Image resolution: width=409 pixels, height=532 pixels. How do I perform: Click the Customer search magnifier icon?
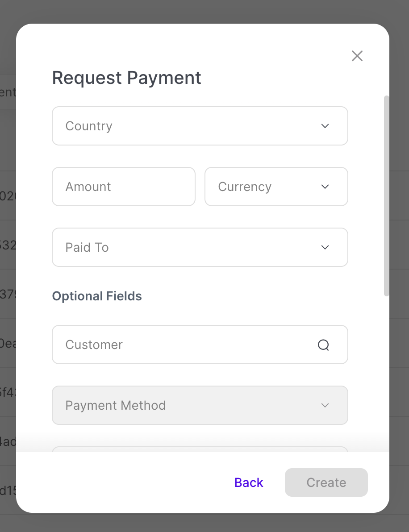[323, 345]
